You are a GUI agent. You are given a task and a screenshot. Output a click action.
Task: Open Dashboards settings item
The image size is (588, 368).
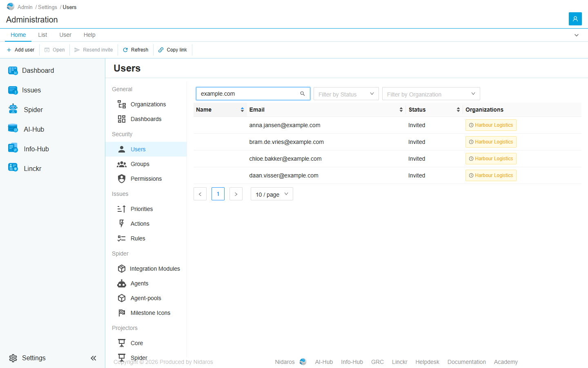(146, 119)
